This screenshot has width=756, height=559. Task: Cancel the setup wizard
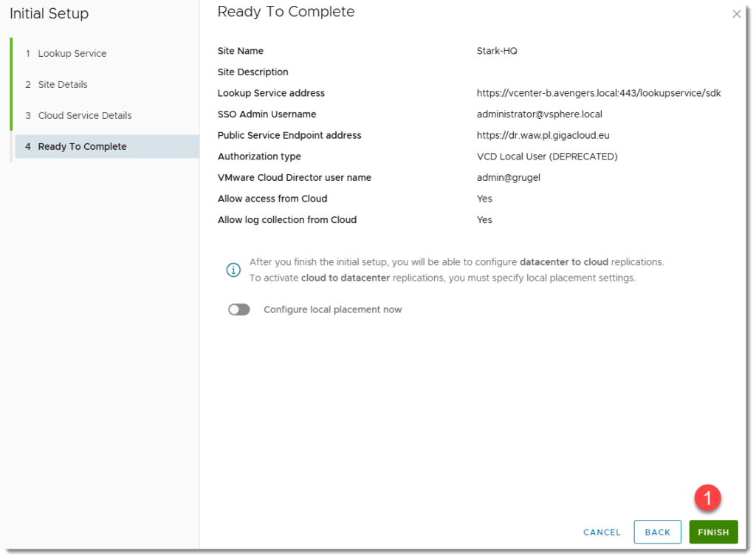[602, 532]
